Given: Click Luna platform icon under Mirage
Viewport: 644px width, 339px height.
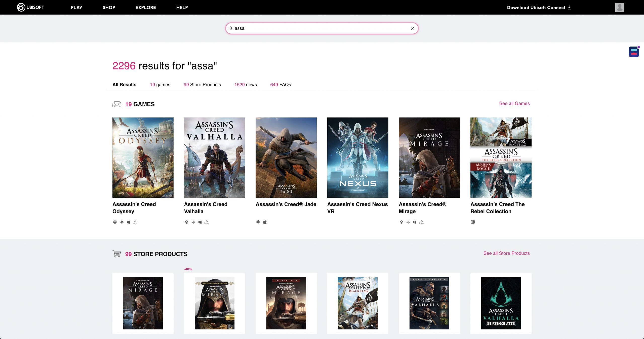Looking at the screenshot, I should (x=422, y=222).
